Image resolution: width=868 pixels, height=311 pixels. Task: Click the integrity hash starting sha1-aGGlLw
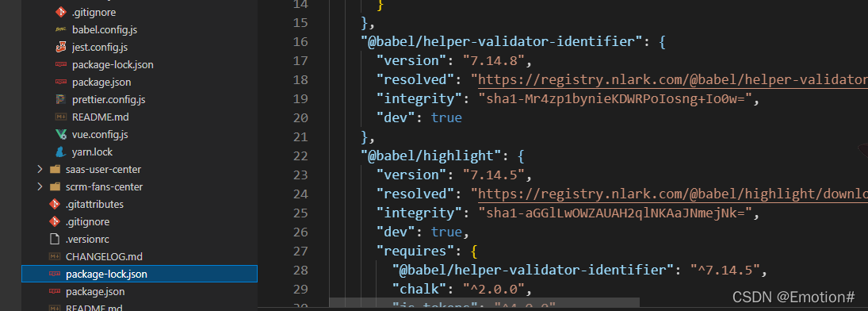(616, 213)
